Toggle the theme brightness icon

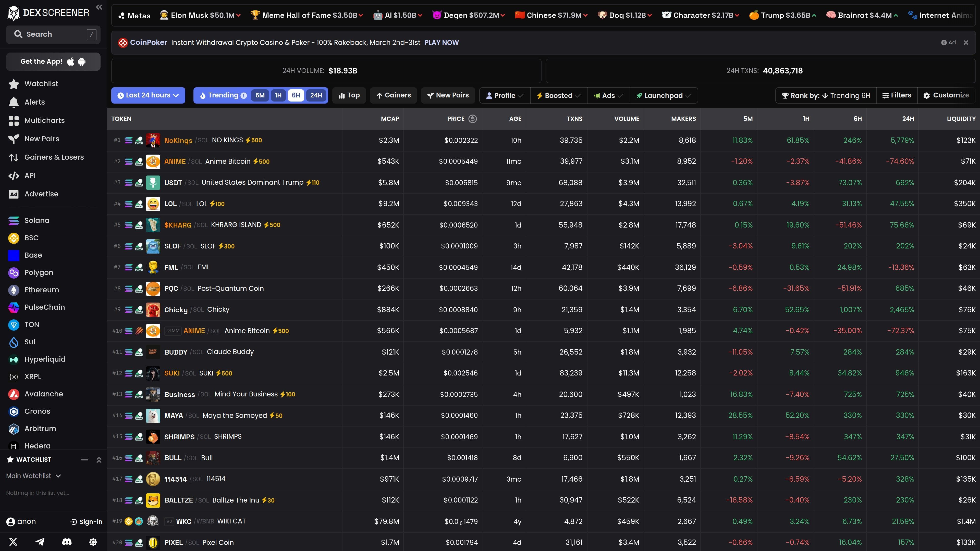(93, 542)
